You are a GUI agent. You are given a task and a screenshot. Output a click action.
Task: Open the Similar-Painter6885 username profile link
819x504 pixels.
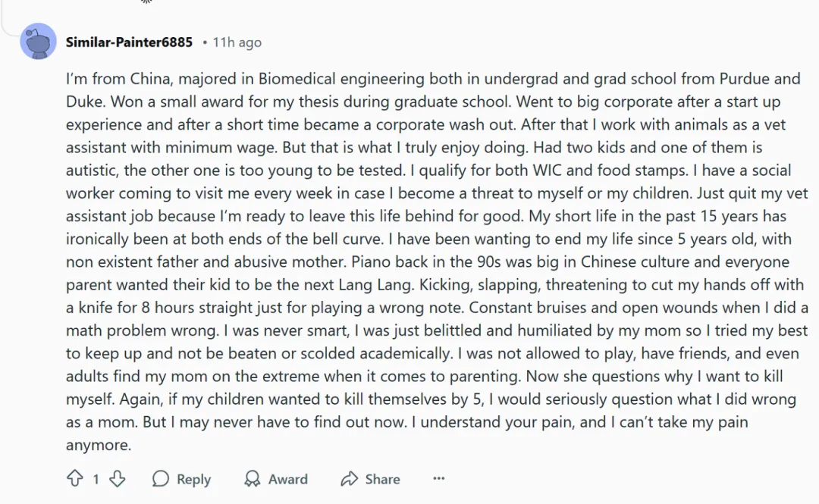(129, 42)
